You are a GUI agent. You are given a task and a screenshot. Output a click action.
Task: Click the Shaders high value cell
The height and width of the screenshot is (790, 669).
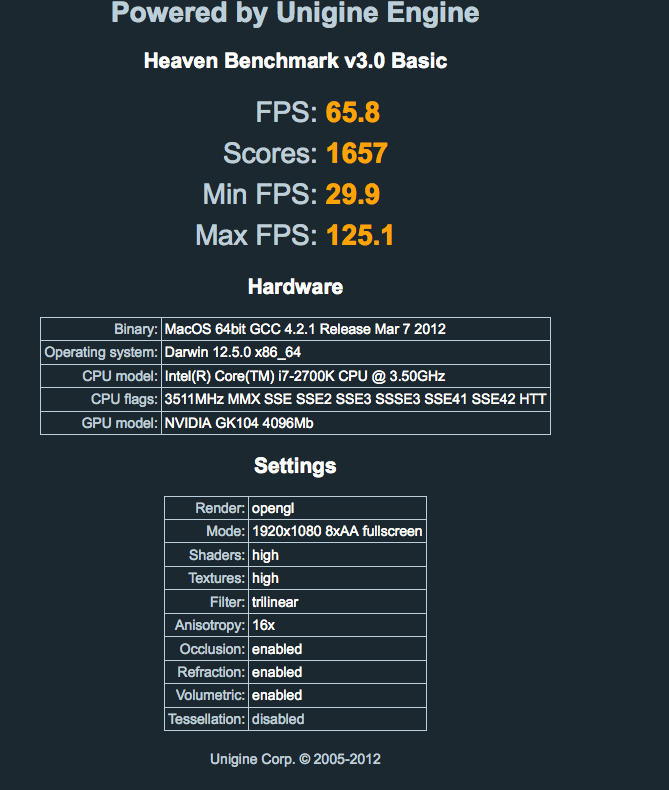338,555
